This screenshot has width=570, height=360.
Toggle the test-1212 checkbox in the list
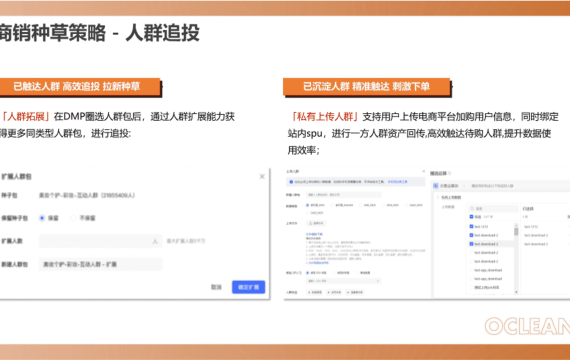tap(471, 226)
